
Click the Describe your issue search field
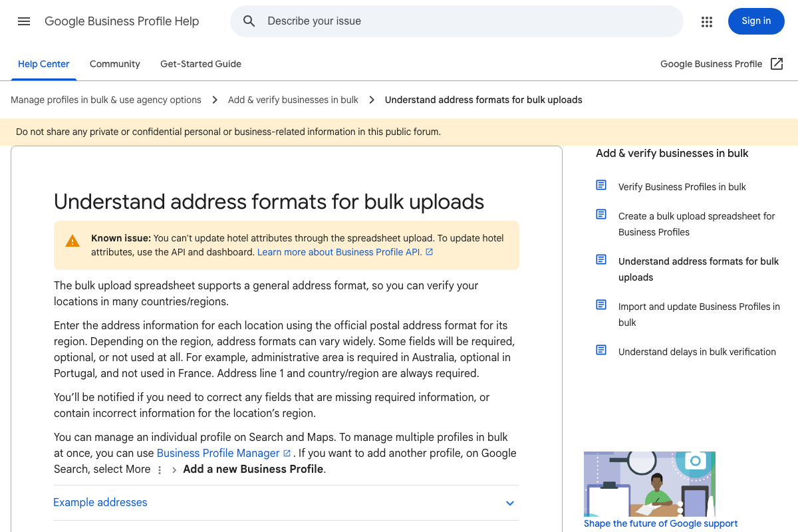(457, 21)
